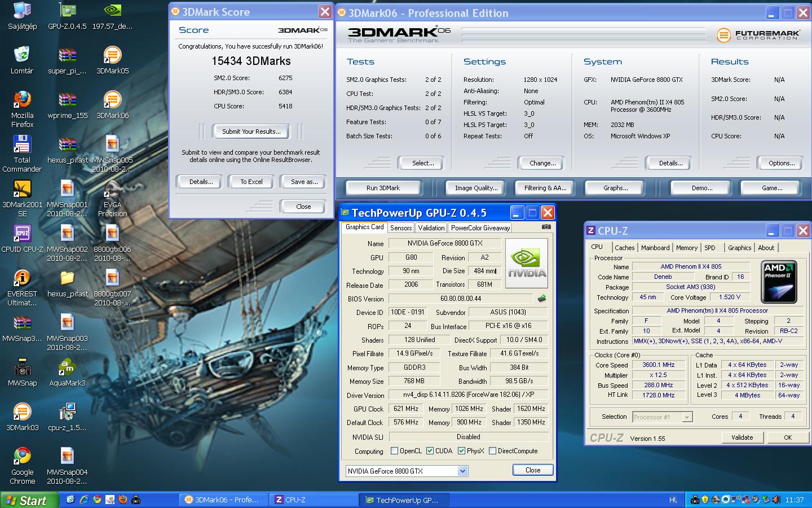Click Submit Your Results button
Image resolution: width=812 pixels, height=508 pixels.
point(251,132)
